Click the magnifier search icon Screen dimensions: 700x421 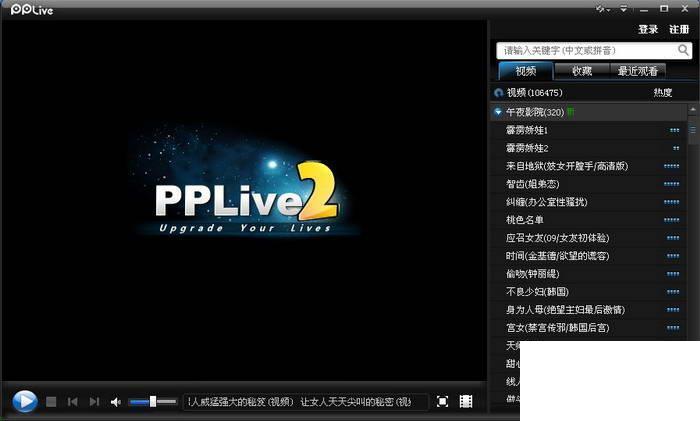pos(683,50)
